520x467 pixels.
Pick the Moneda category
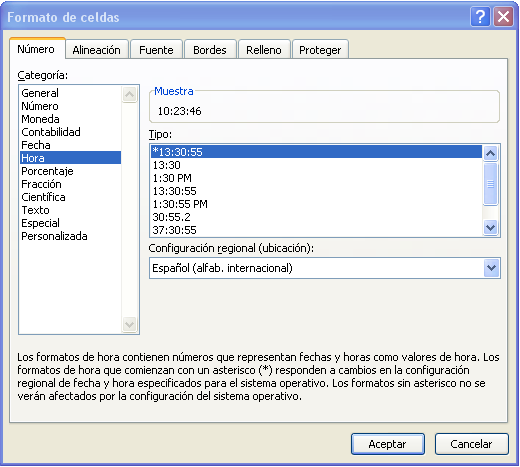pyautogui.click(x=70, y=119)
